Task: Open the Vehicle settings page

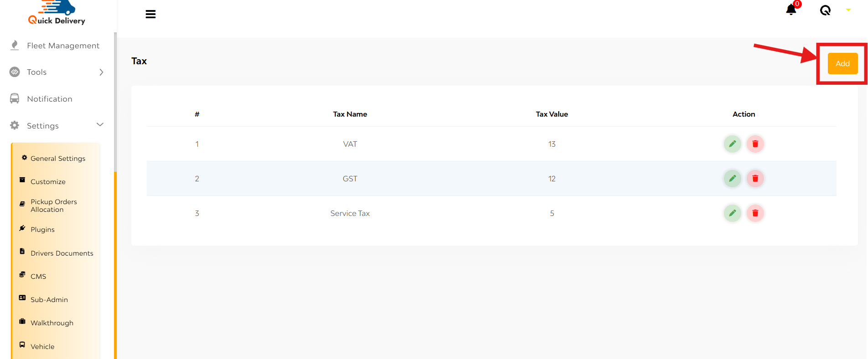Action: (42, 347)
